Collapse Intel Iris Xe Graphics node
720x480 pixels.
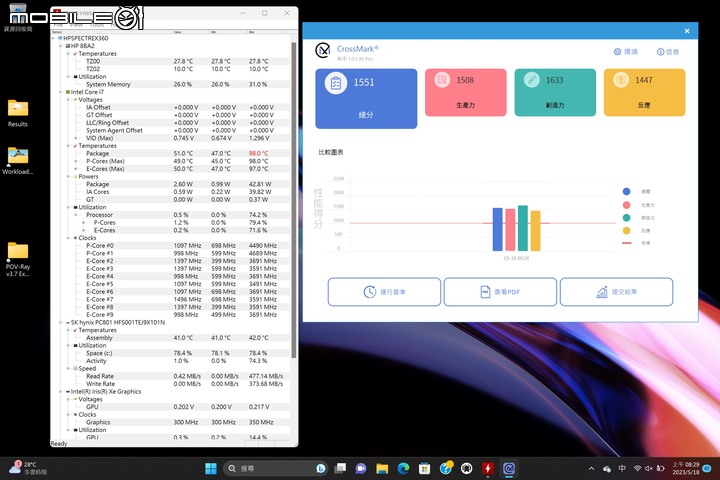[x=61, y=392]
